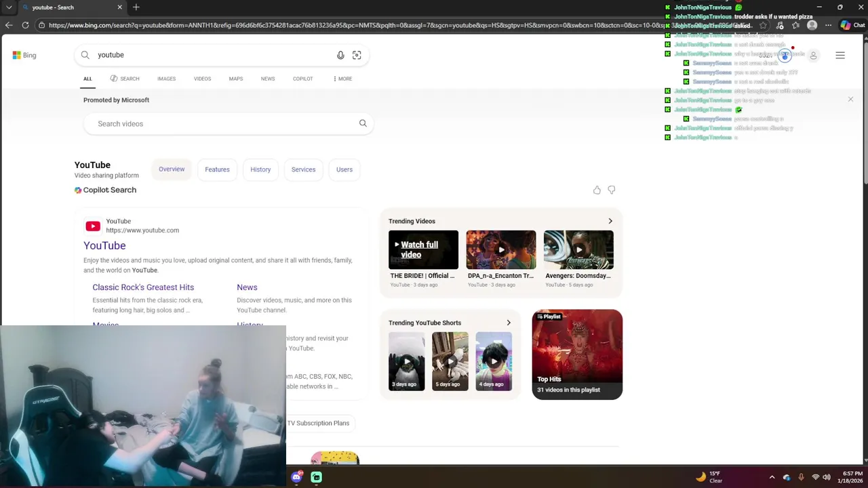Open the Wi-Fi network tray icon
868x488 pixels.
pos(815,477)
